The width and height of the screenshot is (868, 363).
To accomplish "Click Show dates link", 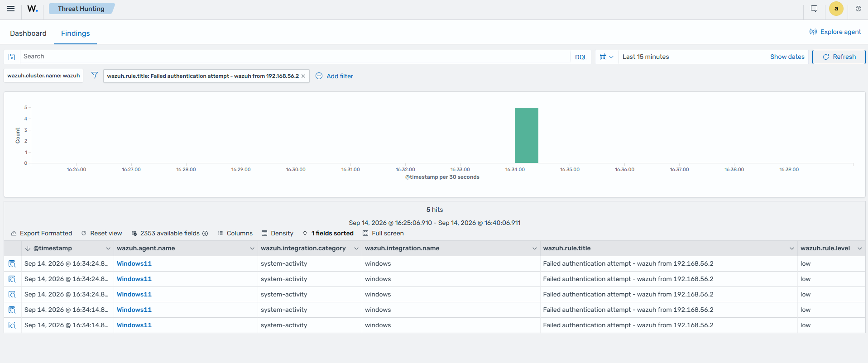I will (787, 57).
